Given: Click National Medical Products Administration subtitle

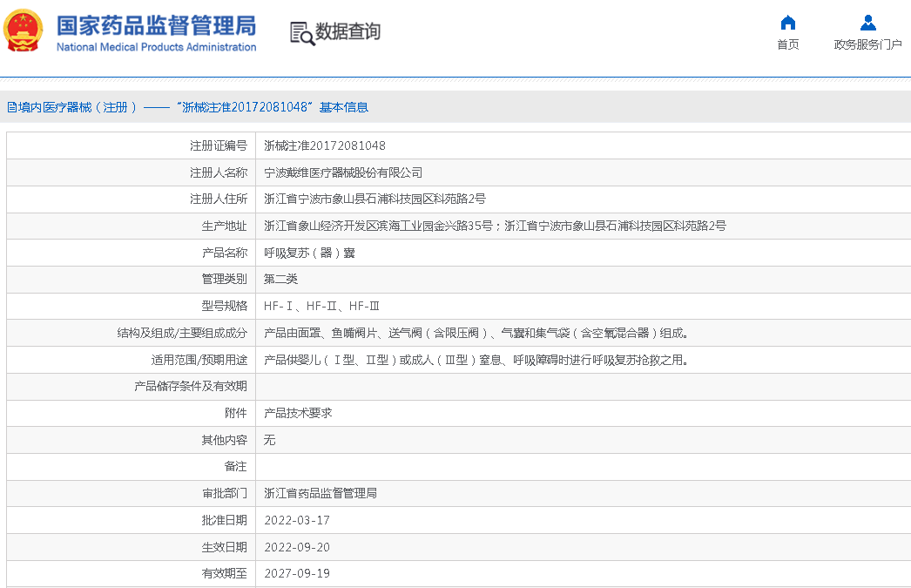Looking at the screenshot, I should click(156, 47).
